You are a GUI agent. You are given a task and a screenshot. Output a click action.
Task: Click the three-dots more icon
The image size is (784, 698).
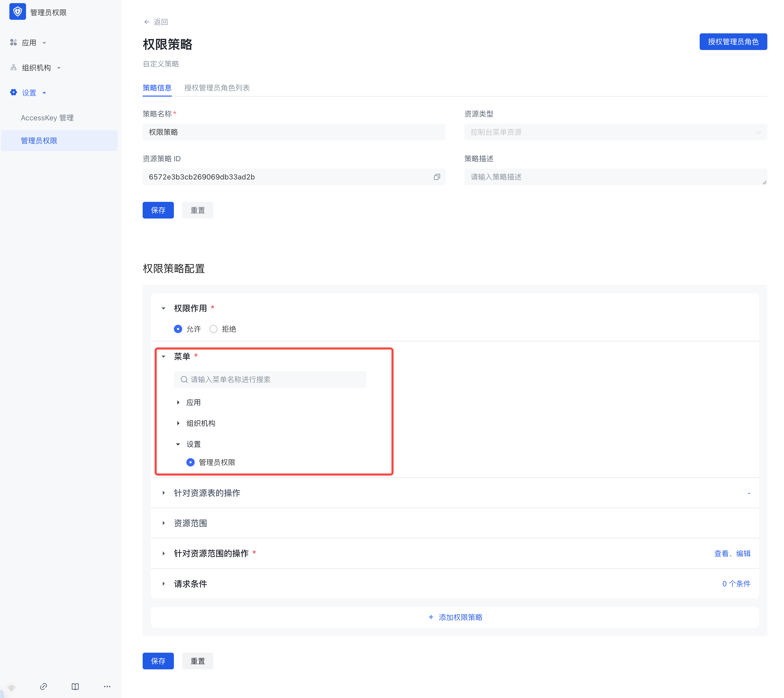pos(107,687)
